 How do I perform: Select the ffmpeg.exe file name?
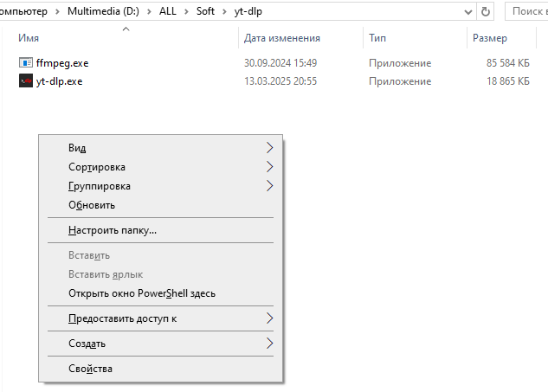(x=62, y=63)
